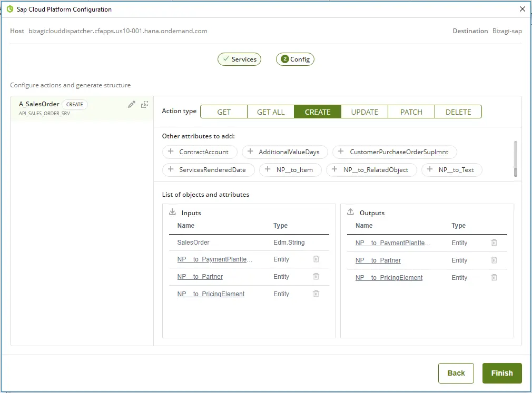Viewport: 532px width, 393px height.
Task: Add NP__to_Item attribute
Action: click(x=290, y=170)
